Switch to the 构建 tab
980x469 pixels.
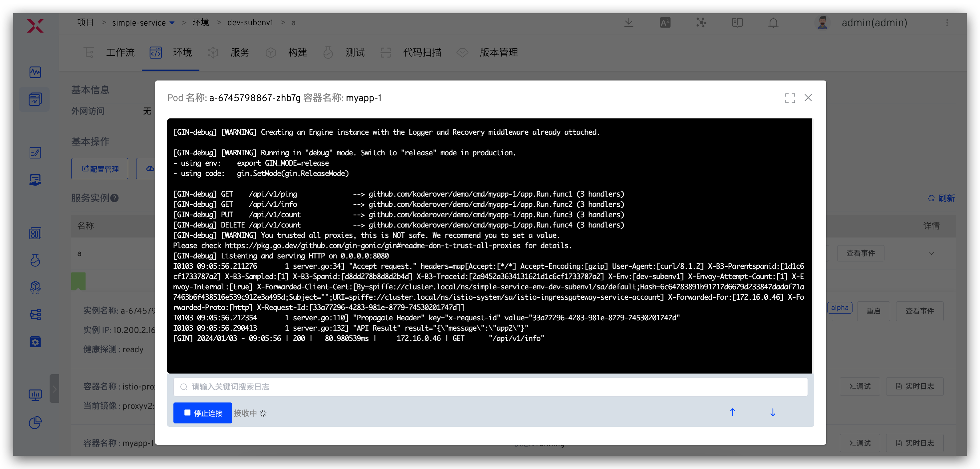297,53
